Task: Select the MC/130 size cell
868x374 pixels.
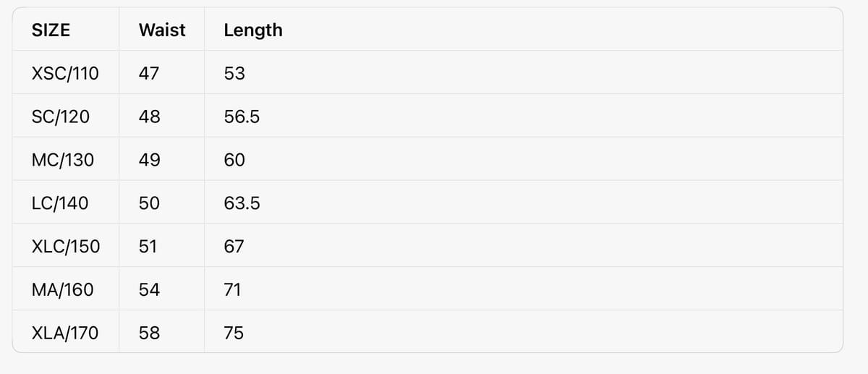Action: point(64,160)
